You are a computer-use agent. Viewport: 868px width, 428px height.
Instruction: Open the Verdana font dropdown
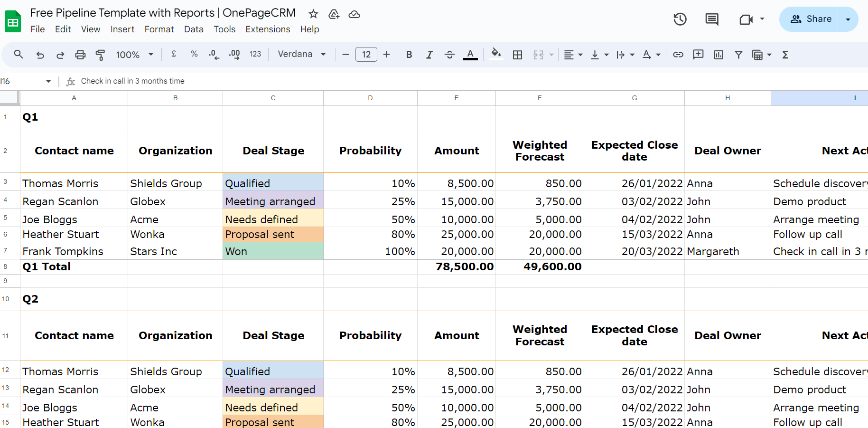(x=302, y=54)
